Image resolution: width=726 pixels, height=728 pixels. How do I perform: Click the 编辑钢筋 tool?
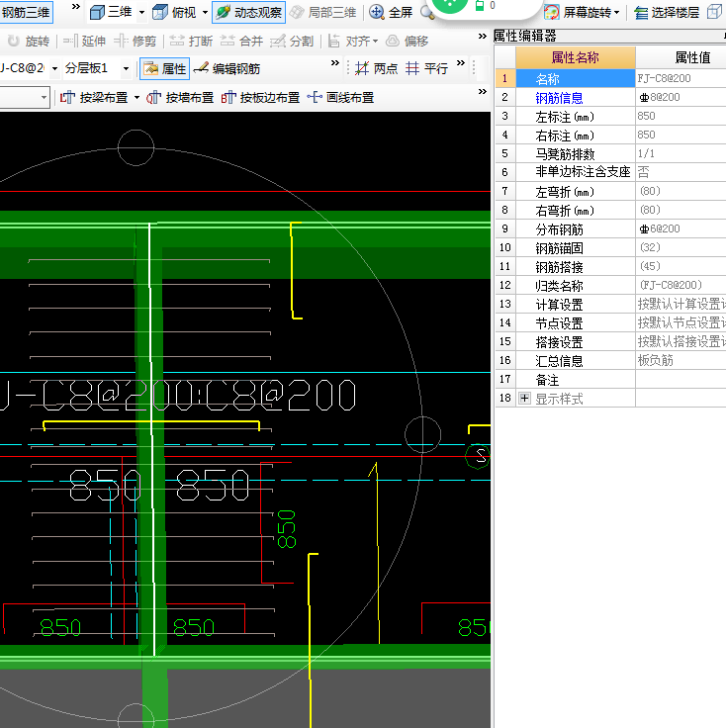[x=227, y=68]
